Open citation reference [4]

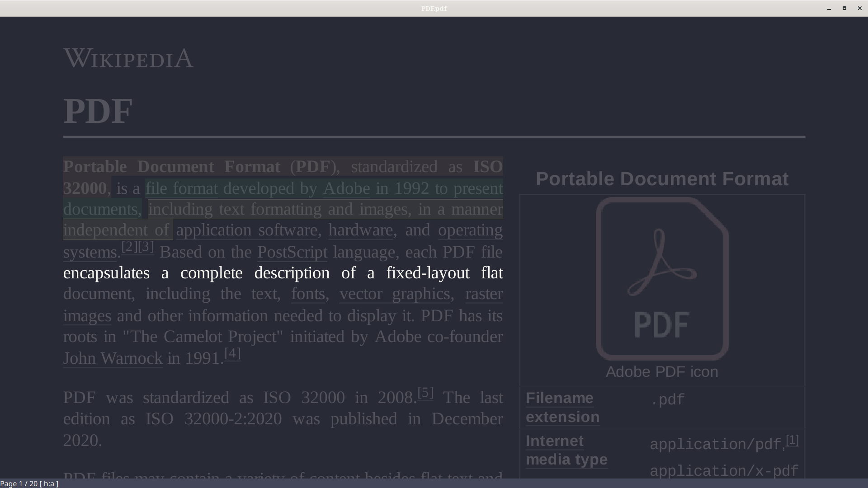click(x=232, y=353)
